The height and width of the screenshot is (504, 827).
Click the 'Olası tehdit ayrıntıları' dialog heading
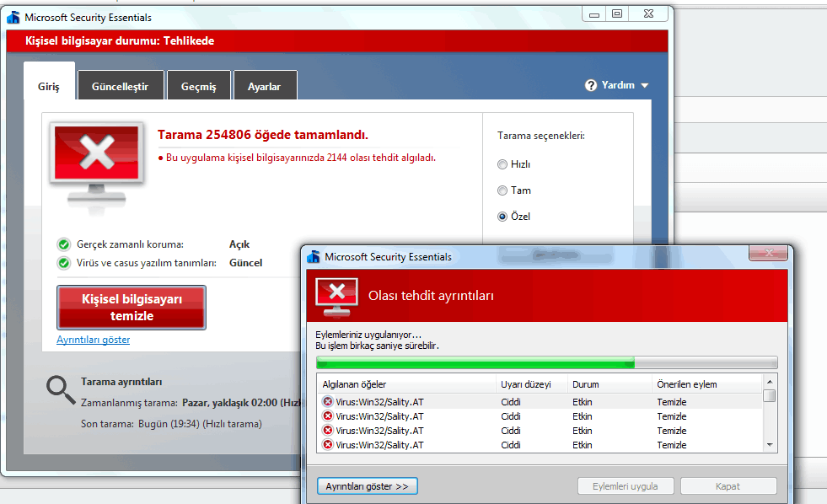(x=431, y=296)
